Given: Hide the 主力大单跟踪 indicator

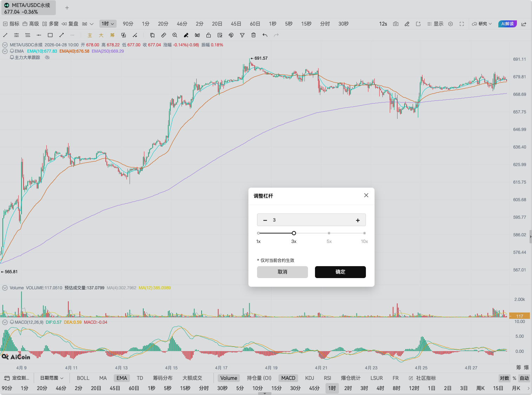Looking at the screenshot, I should pyautogui.click(x=47, y=57).
